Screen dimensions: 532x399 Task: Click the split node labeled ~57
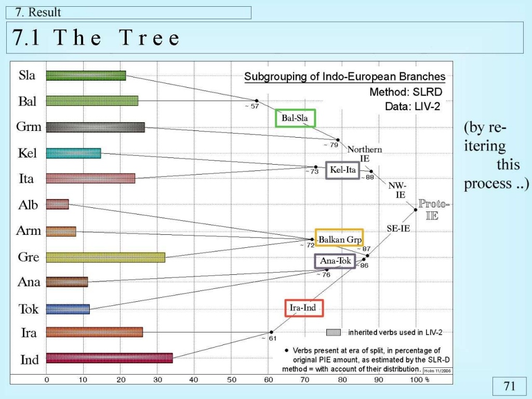[256, 100]
